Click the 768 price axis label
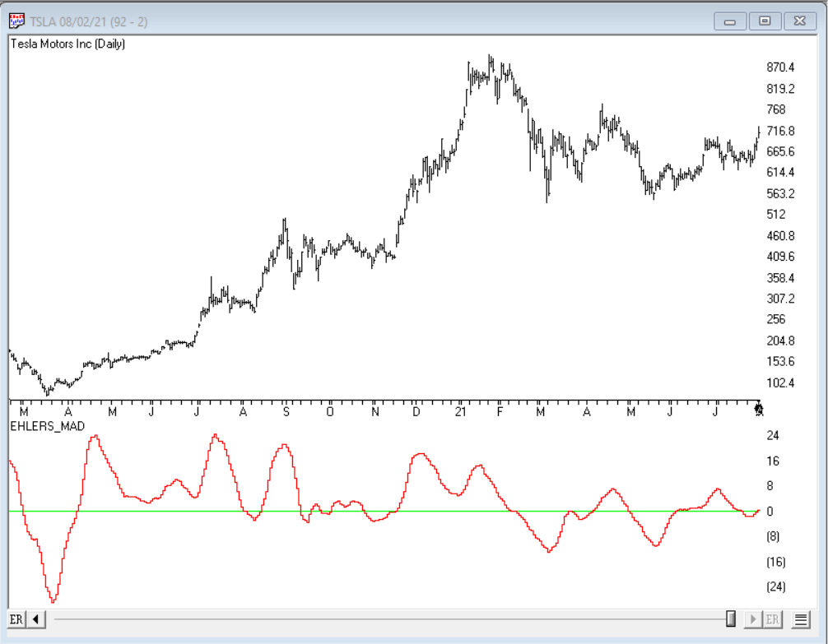The width and height of the screenshot is (828, 644). 776,109
